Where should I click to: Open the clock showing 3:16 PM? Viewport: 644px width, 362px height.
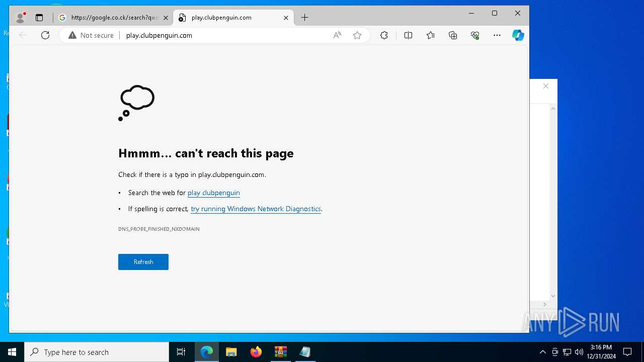point(601,352)
